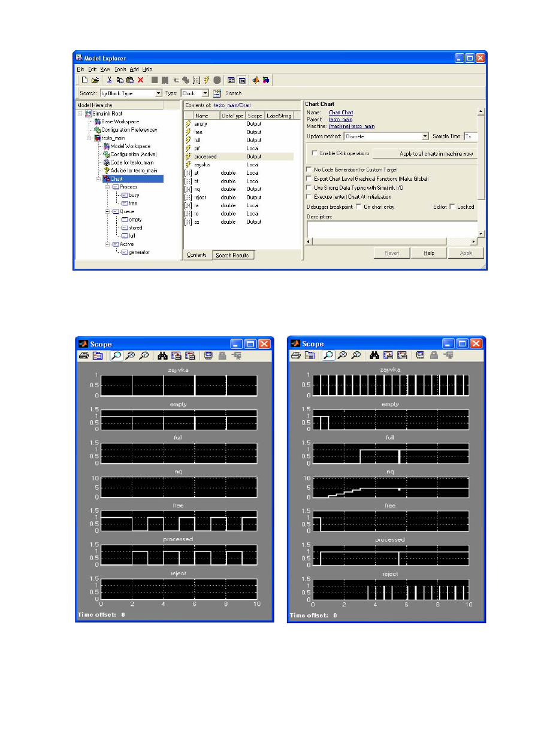Click Save axes settings in left Scope
The image size is (535, 756).
click(x=176, y=356)
